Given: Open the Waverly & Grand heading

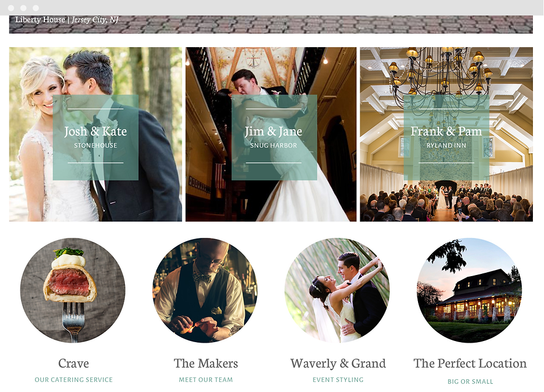Looking at the screenshot, I should pyautogui.click(x=338, y=363).
